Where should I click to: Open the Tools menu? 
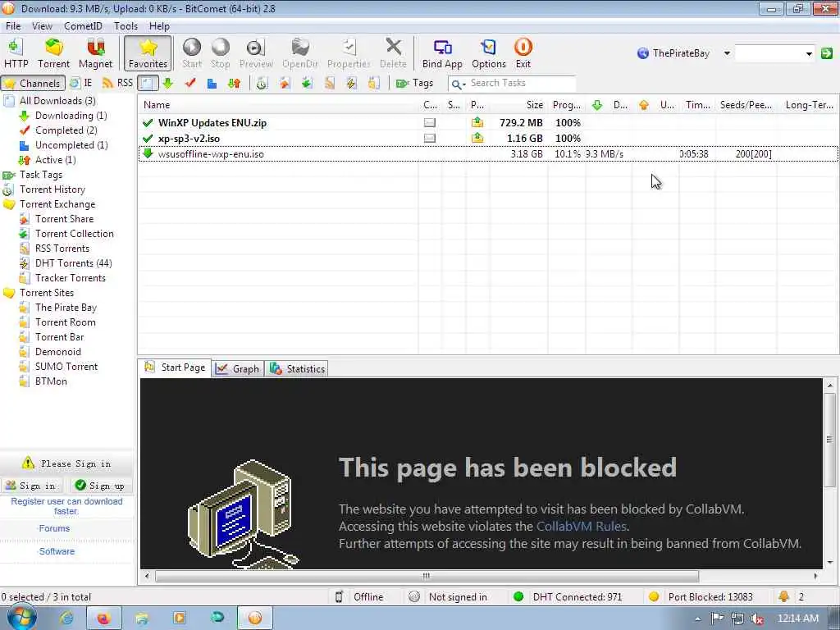tap(126, 25)
